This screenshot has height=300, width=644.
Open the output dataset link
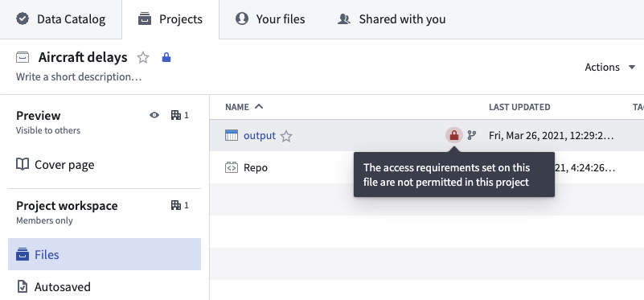pos(260,136)
